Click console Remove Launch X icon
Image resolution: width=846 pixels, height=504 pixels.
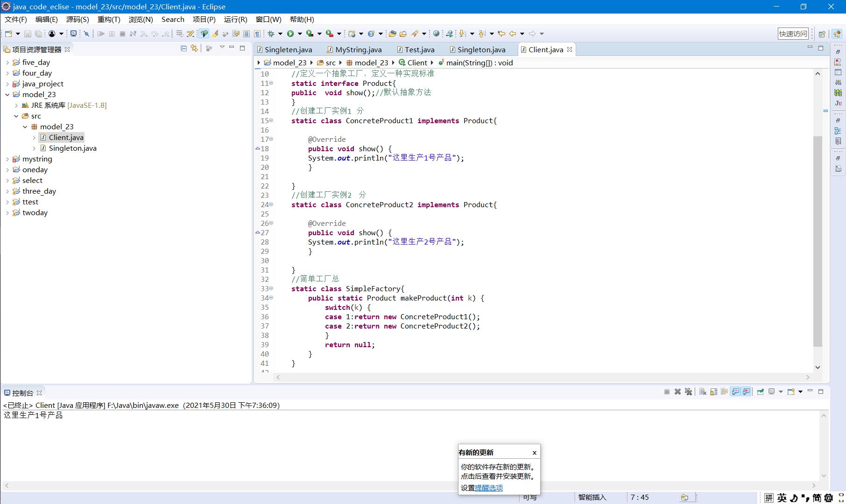(677, 392)
